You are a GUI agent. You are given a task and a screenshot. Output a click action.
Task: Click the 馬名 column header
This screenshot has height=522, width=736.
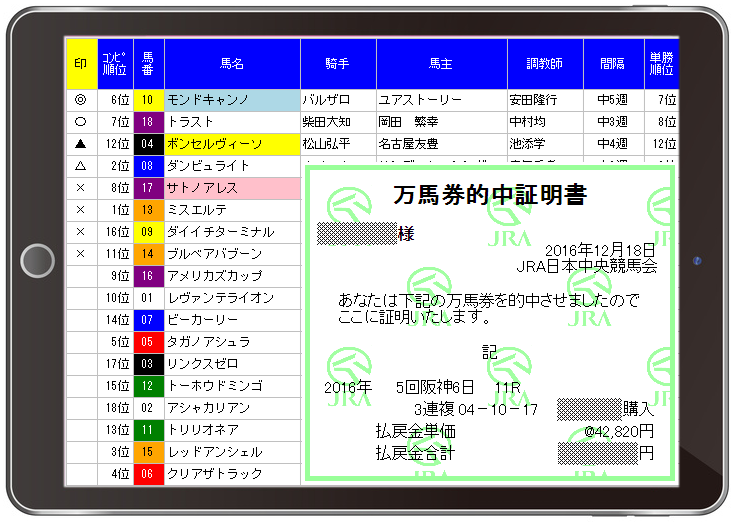click(x=232, y=64)
